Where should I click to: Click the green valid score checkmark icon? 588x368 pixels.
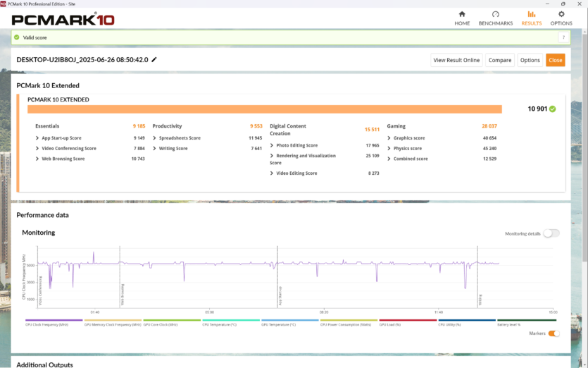coord(16,37)
